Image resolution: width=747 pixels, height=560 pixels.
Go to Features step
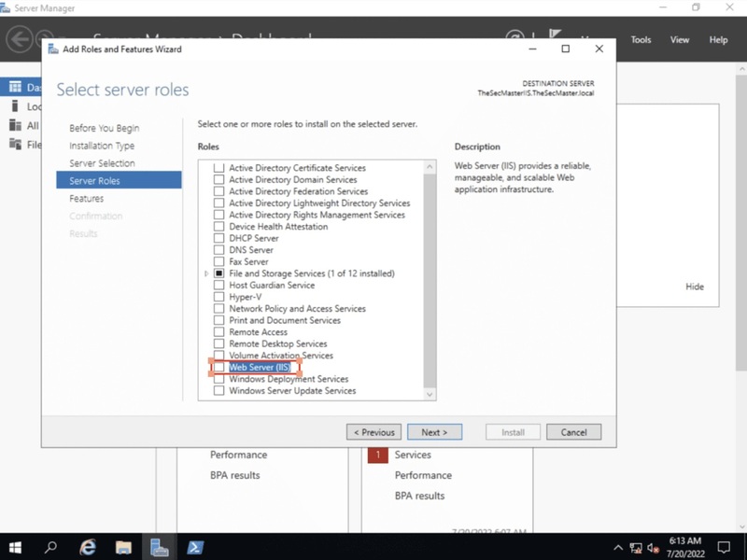coord(86,198)
